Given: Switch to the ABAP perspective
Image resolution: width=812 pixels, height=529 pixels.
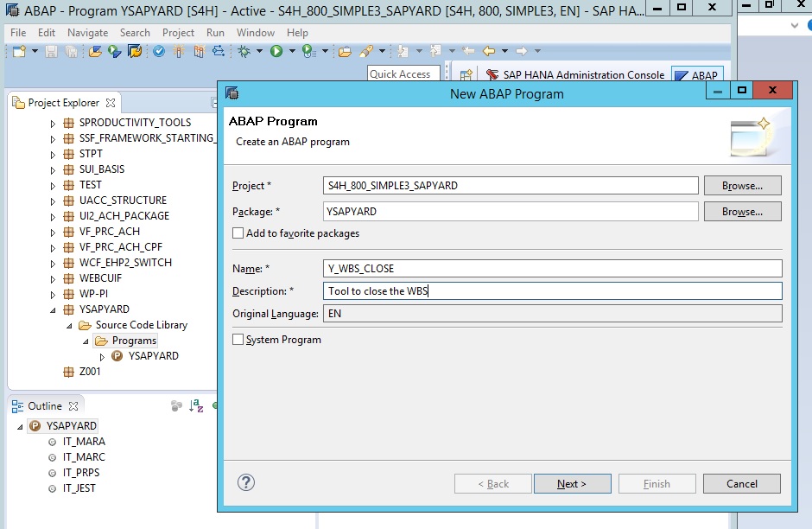Looking at the screenshot, I should pyautogui.click(x=697, y=75).
